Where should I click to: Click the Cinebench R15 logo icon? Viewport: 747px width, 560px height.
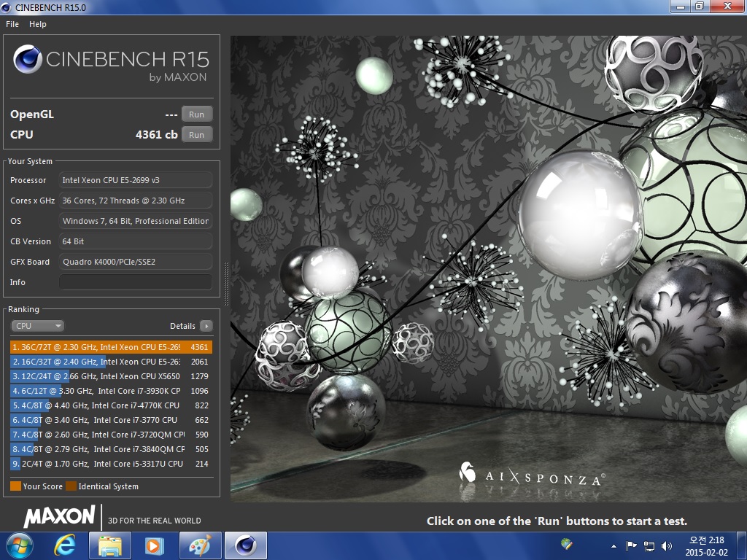(x=28, y=60)
